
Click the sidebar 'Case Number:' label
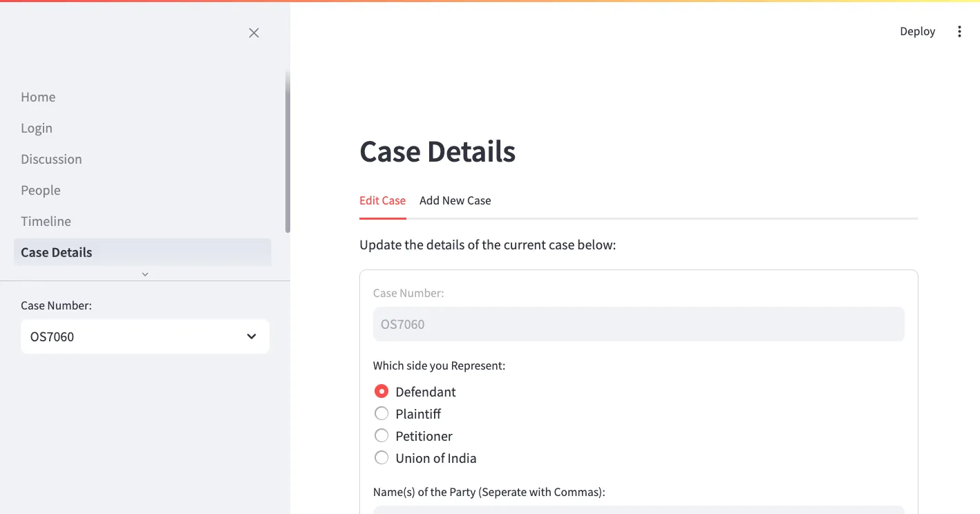[x=56, y=305]
